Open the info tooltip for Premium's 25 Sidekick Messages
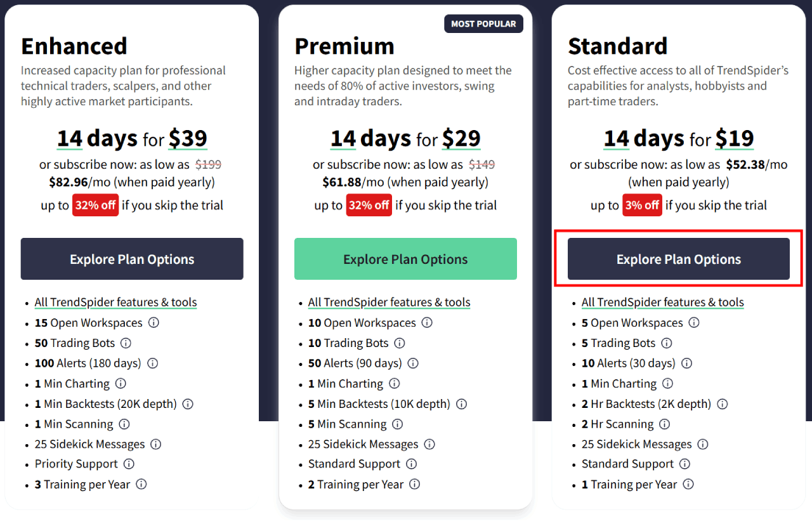 [x=430, y=445]
